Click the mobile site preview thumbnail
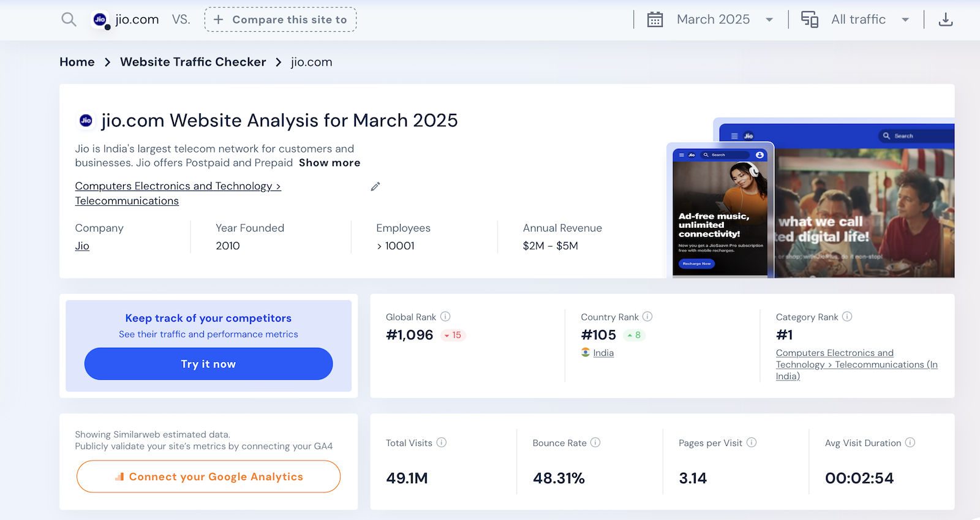Viewport: 980px width, 520px height. coord(720,211)
